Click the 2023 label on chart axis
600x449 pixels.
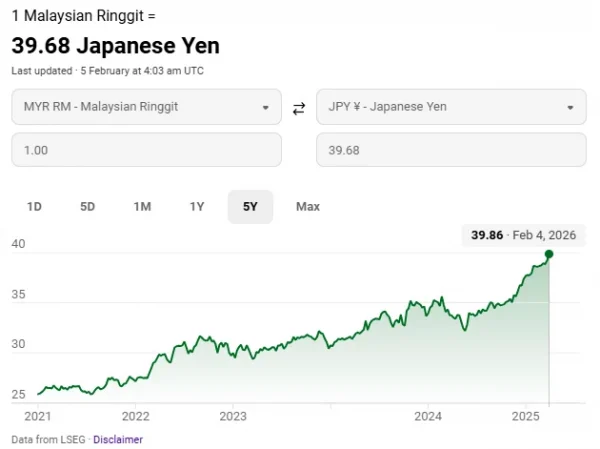point(232,416)
